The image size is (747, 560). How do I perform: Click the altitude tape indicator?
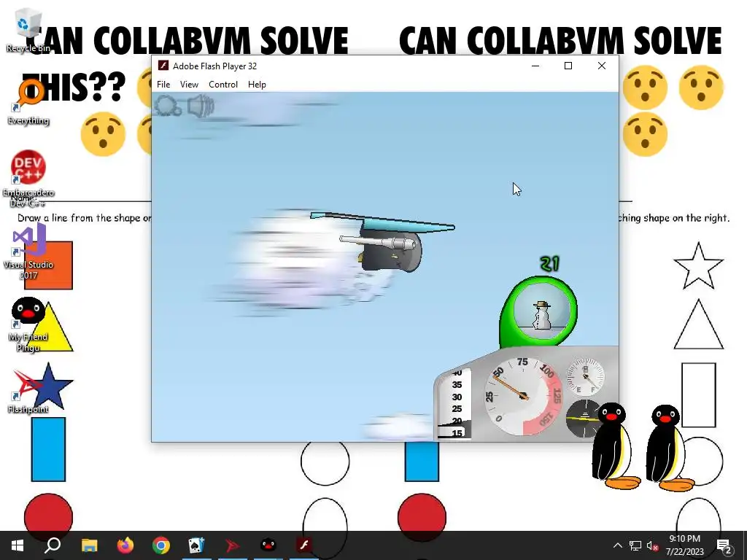click(x=454, y=402)
